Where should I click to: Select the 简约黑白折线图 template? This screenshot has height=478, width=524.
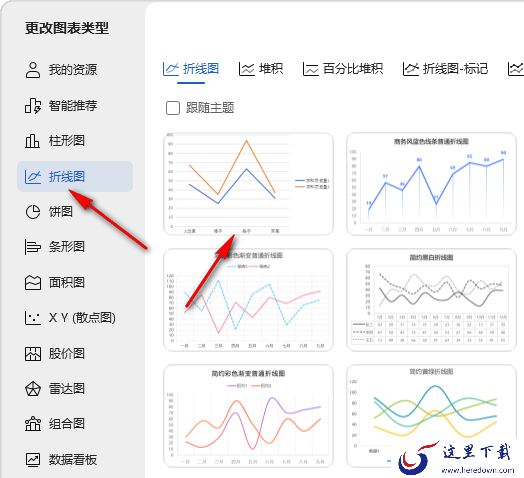431,300
